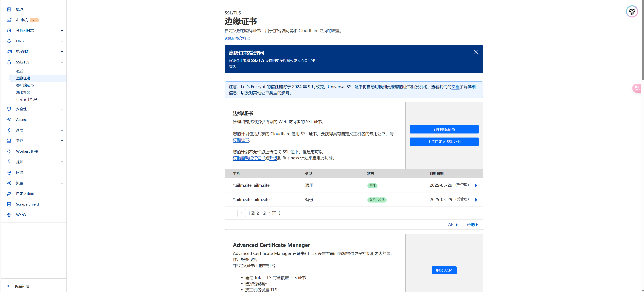The height and width of the screenshot is (292, 644).
Task: Open 源服务器 submenu item
Action: tap(23, 92)
